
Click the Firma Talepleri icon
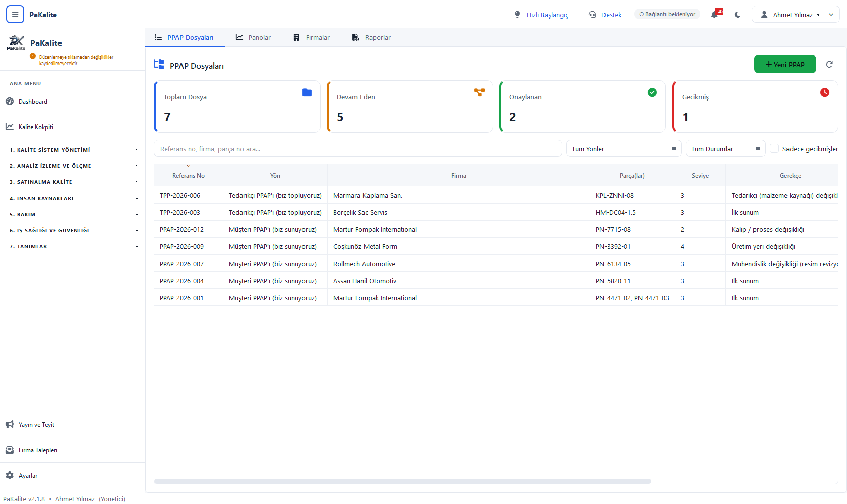(x=10, y=450)
